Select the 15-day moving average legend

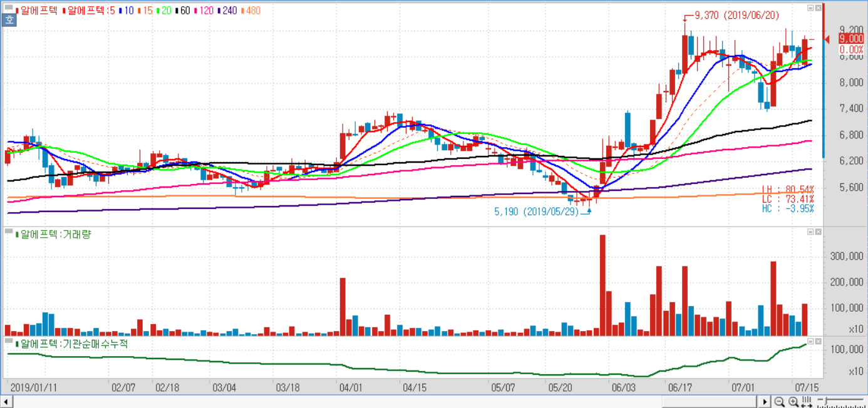point(146,11)
